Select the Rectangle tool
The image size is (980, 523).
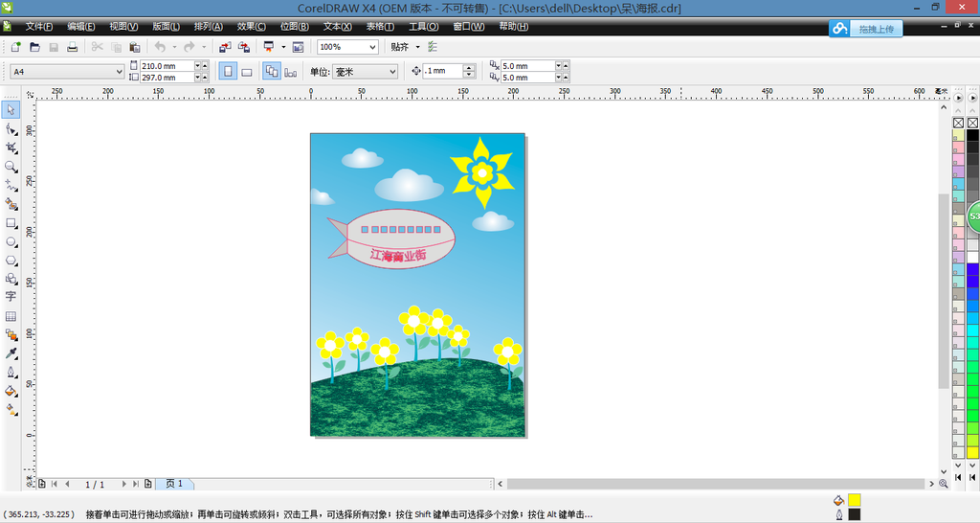(x=11, y=223)
